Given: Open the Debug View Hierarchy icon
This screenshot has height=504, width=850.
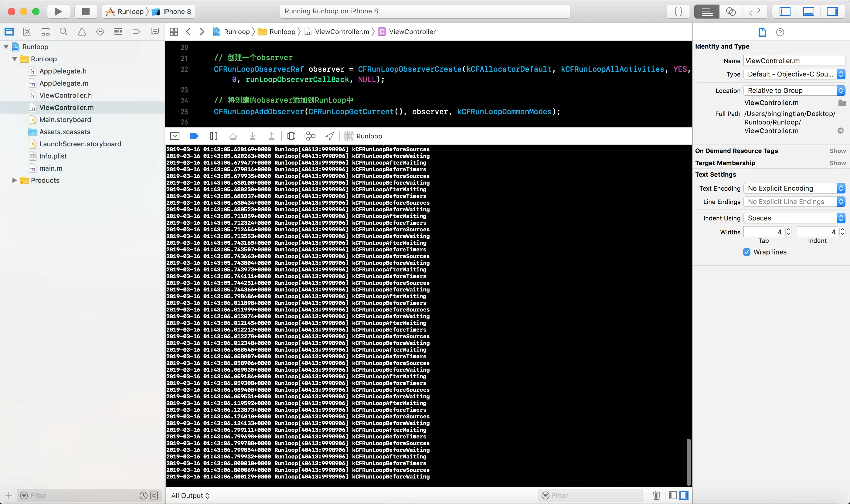Looking at the screenshot, I should pyautogui.click(x=291, y=136).
